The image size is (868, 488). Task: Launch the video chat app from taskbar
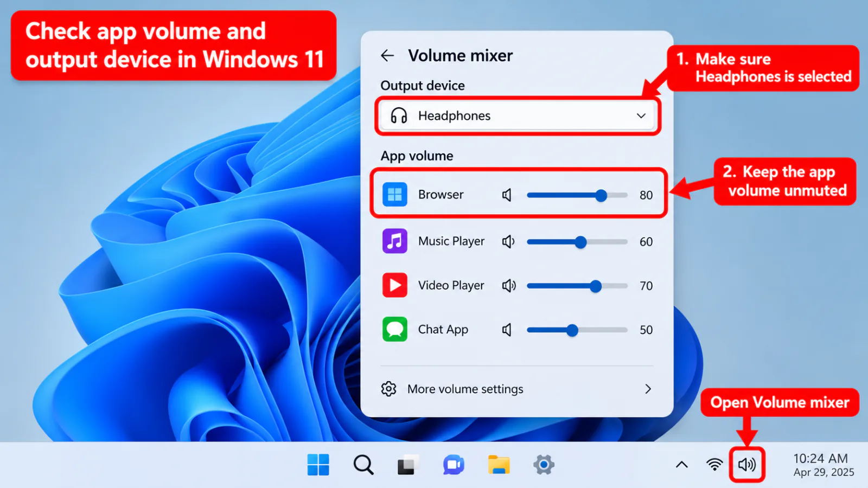click(x=453, y=465)
